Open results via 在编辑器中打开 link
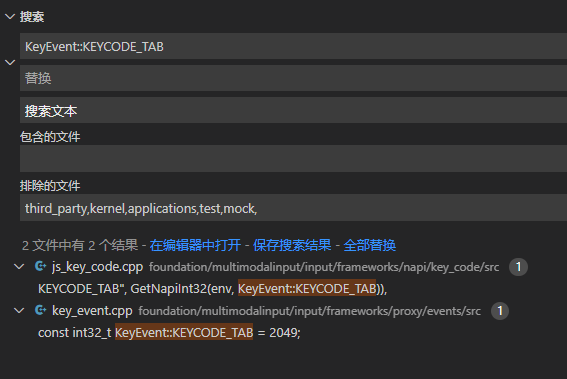Viewport: 567px width, 379px height. click(x=195, y=245)
